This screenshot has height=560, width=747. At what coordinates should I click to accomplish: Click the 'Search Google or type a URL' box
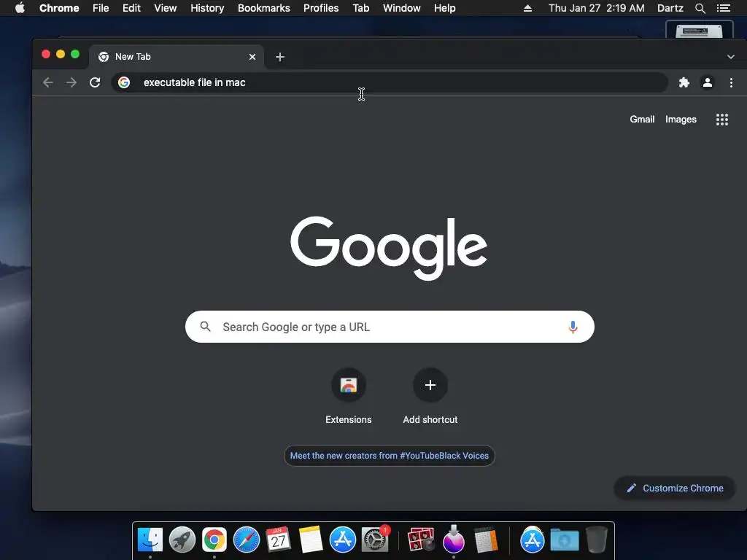pyautogui.click(x=390, y=327)
